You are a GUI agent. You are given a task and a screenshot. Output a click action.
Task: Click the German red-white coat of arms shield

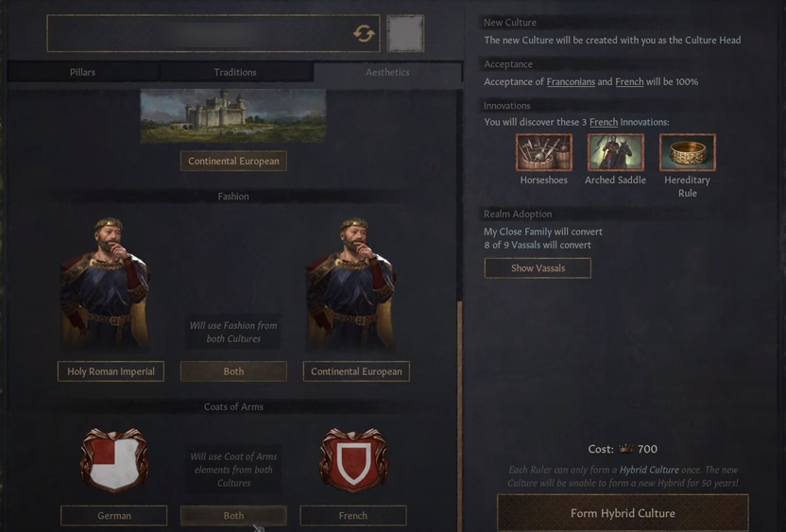[x=114, y=459]
